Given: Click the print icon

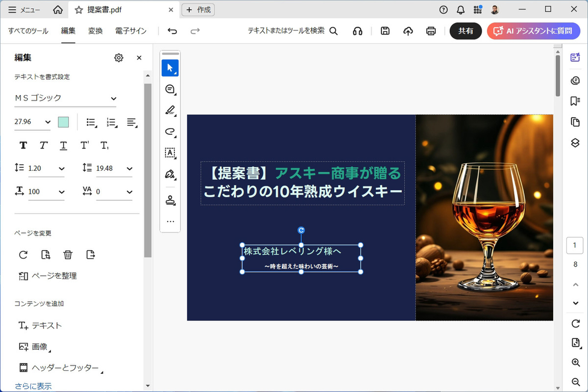Looking at the screenshot, I should pos(431,31).
